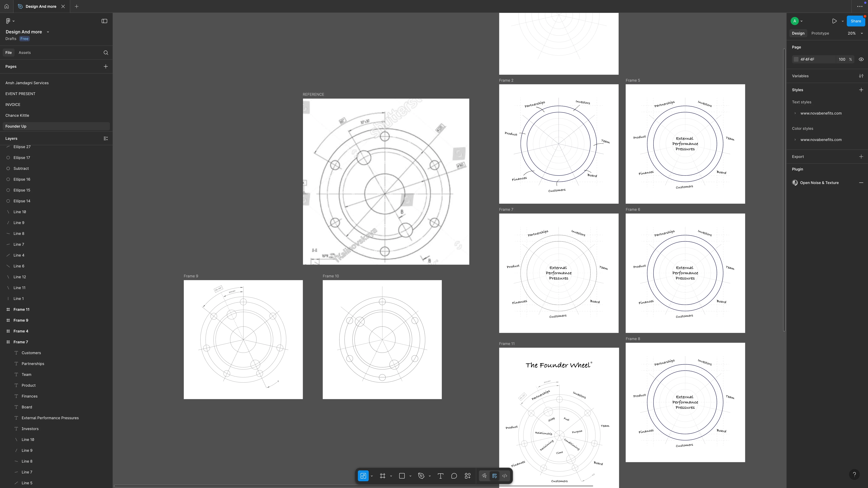Add a new style
Image resolution: width=868 pixels, height=488 pixels.
(861, 90)
